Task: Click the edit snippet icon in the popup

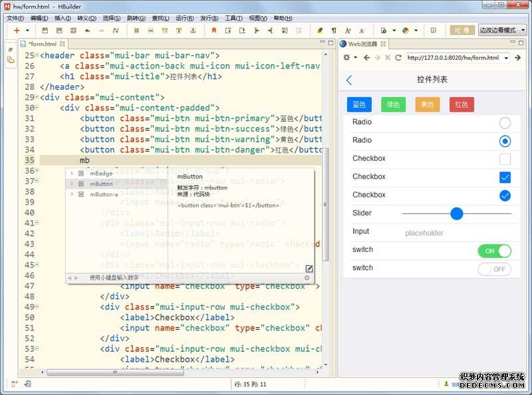Action: (x=308, y=268)
